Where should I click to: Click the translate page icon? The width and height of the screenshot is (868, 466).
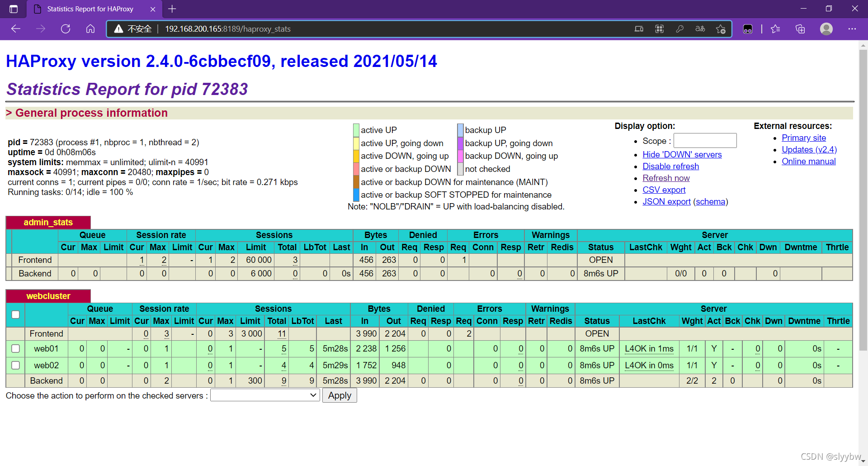(x=700, y=29)
